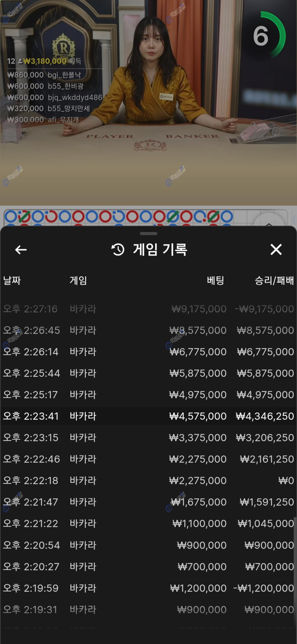Tap the drag handle atop the history sheet
This screenshot has width=297, height=644.
click(x=148, y=234)
